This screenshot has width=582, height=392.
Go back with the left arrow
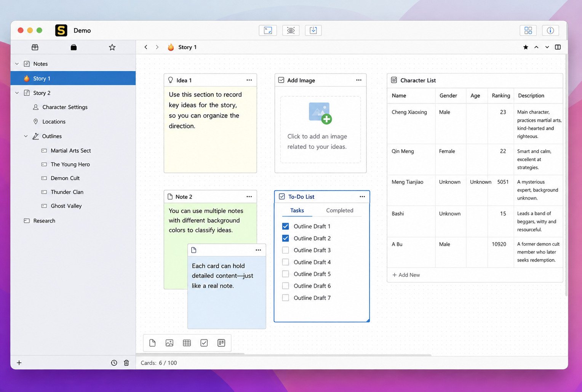point(146,47)
